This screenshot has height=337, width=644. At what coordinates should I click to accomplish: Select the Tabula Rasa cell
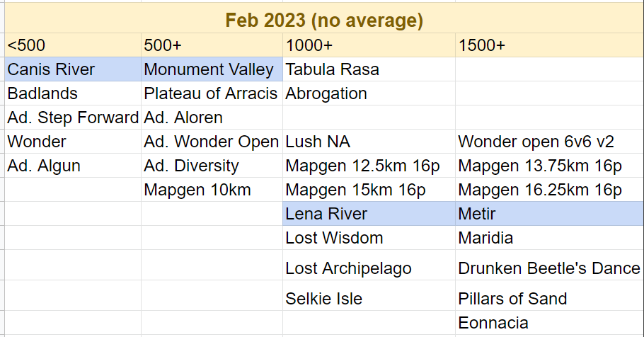tap(369, 69)
